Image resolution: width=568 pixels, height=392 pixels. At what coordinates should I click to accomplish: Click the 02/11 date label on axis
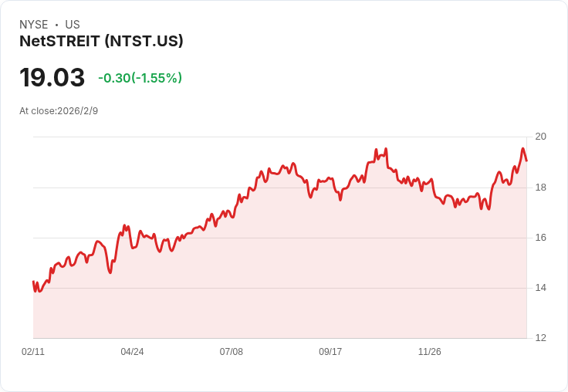tap(33, 351)
